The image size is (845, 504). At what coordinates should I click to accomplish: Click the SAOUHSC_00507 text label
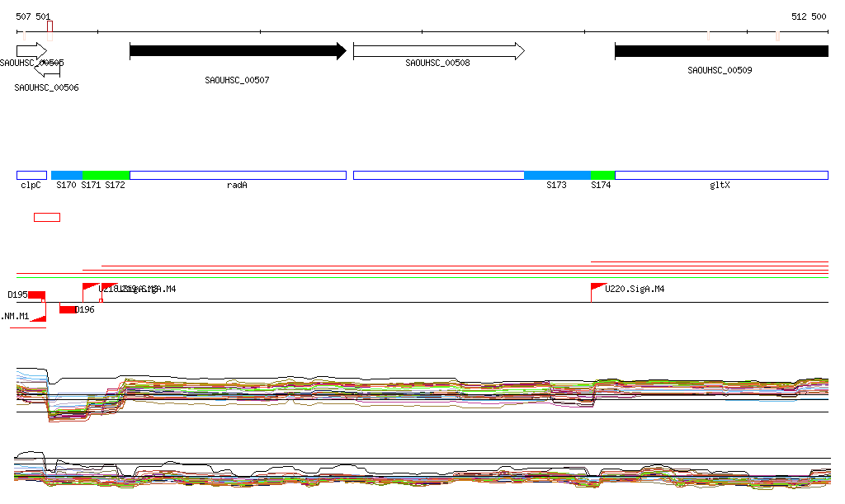coord(237,81)
